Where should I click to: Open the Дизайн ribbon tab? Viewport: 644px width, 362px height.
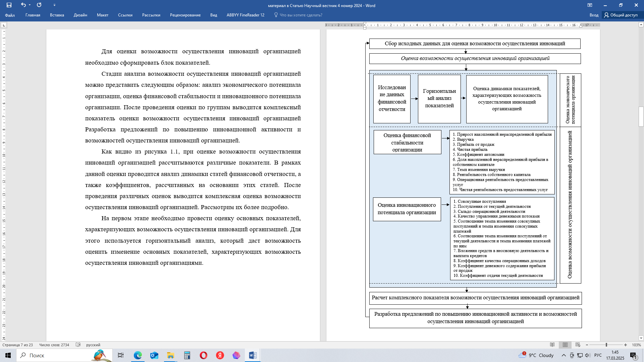[80, 15]
